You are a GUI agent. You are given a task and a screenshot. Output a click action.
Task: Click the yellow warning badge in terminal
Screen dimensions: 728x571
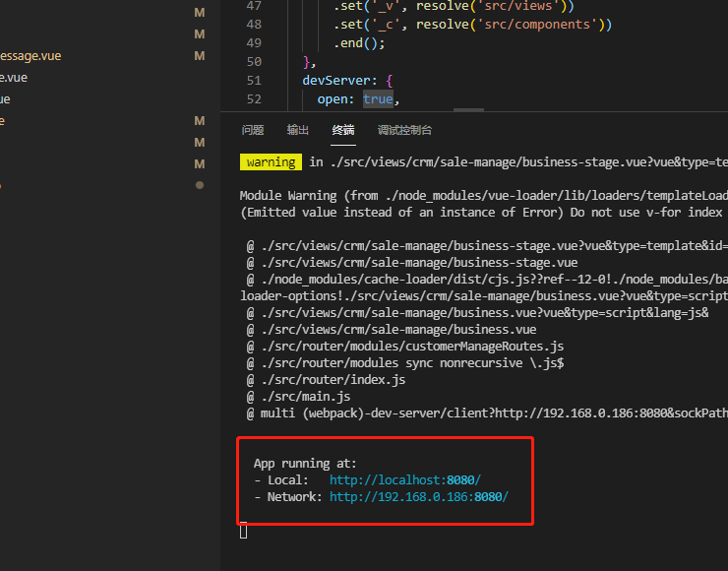(271, 162)
